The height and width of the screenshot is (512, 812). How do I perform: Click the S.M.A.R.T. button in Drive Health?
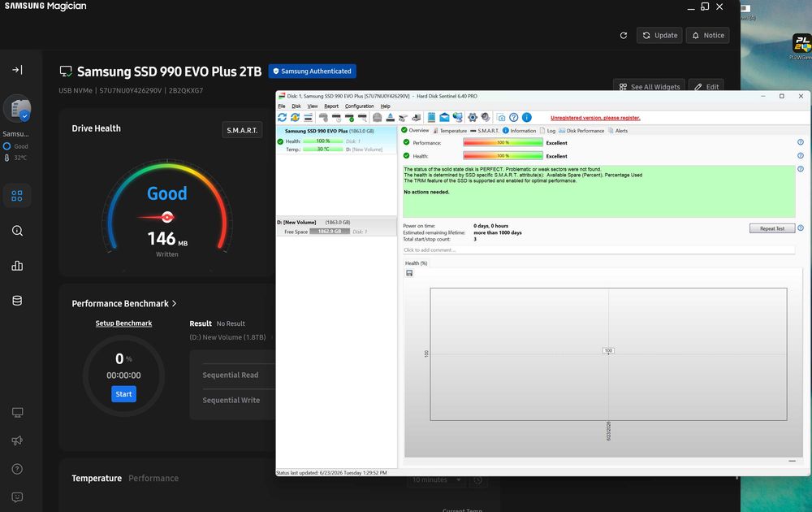coord(242,130)
